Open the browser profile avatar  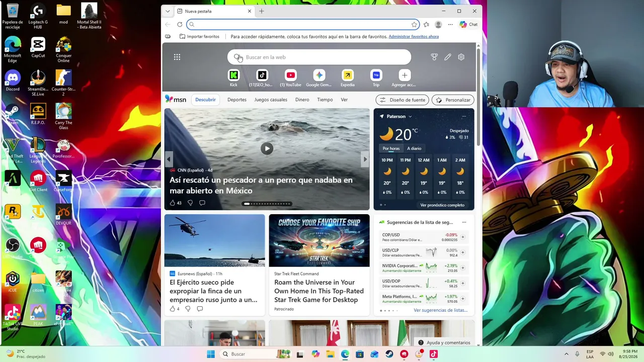coord(438,25)
